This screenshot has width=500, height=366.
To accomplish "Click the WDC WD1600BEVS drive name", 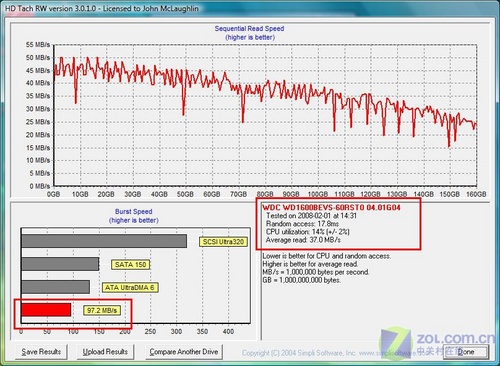I will (331, 207).
